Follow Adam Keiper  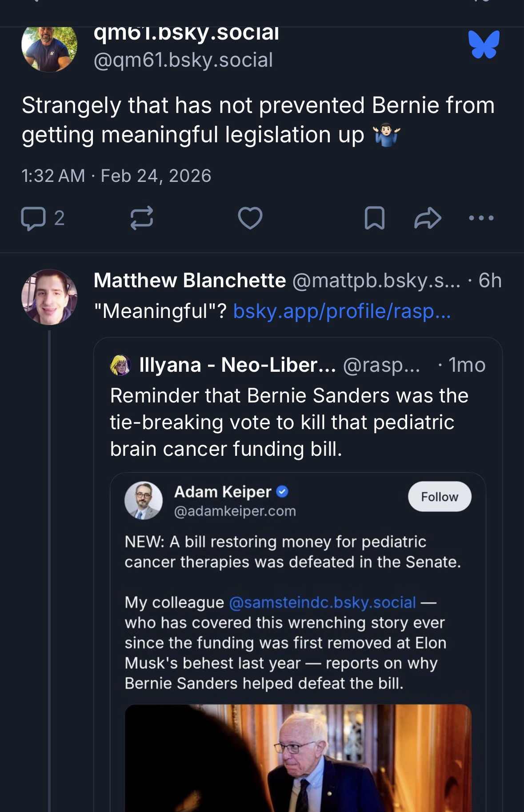[439, 497]
